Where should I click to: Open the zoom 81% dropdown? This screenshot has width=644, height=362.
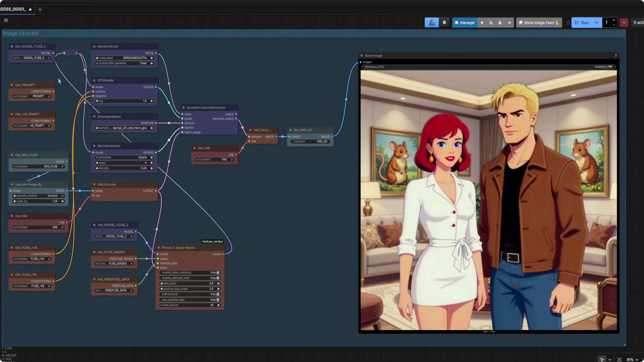pos(632,360)
